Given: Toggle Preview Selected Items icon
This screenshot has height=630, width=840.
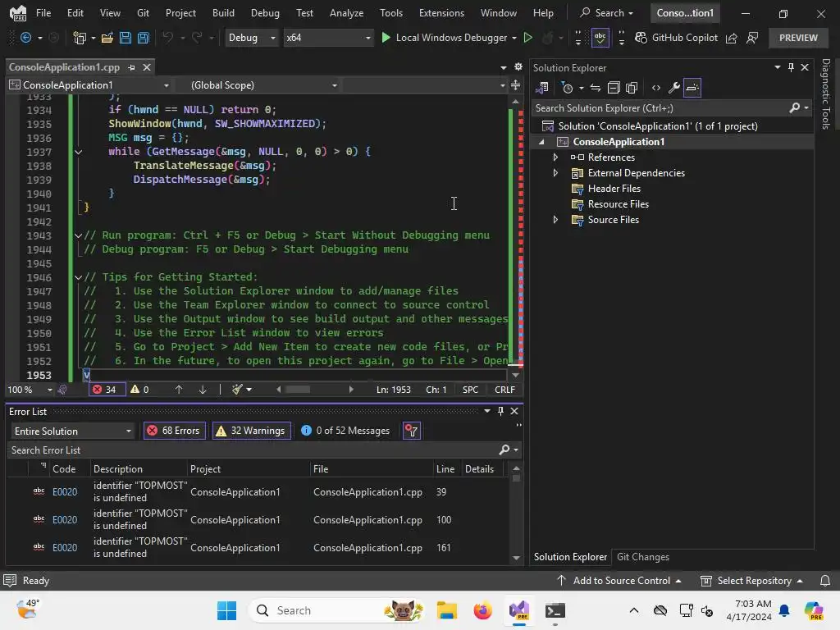Looking at the screenshot, I should 692,88.
